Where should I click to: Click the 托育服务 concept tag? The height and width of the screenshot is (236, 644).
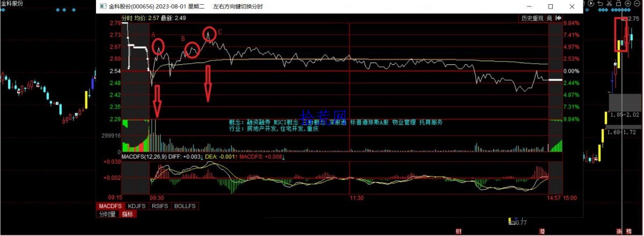[x=431, y=122]
